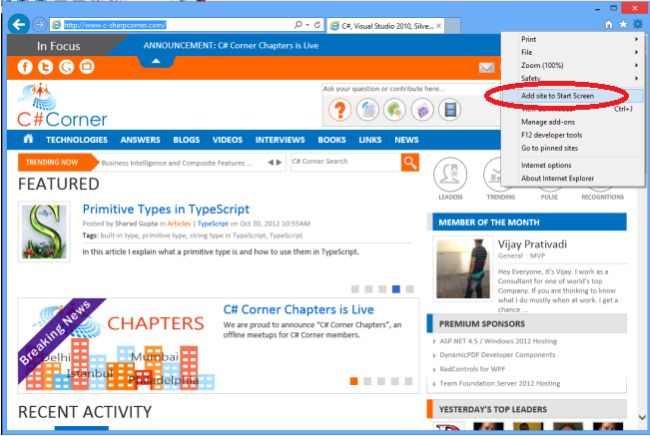Click the C# Corner Search input box
Image resolution: width=650 pixels, height=436 pixels.
(346, 162)
